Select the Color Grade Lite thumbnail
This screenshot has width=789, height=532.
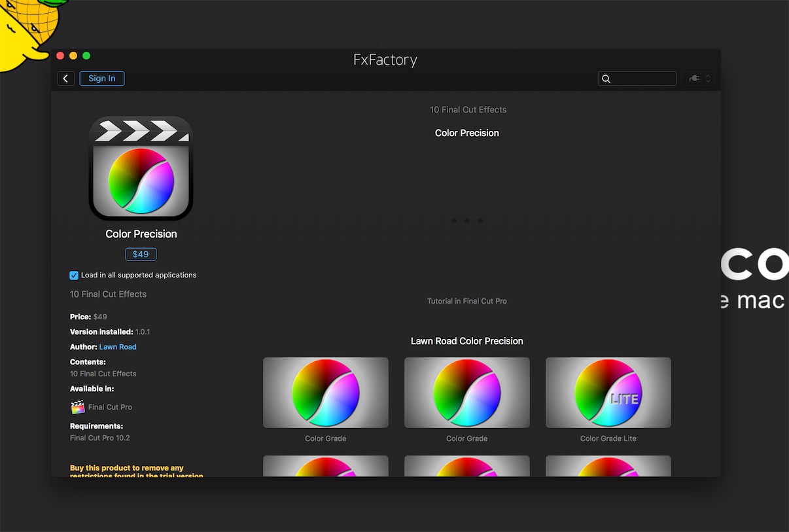[608, 393]
